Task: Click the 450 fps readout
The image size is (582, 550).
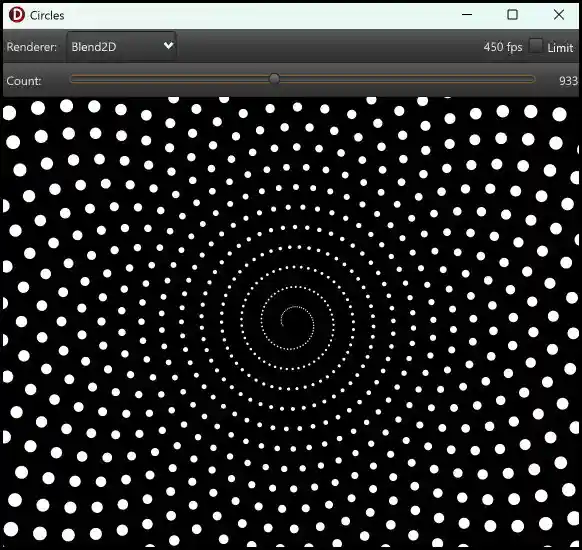Action: click(503, 47)
